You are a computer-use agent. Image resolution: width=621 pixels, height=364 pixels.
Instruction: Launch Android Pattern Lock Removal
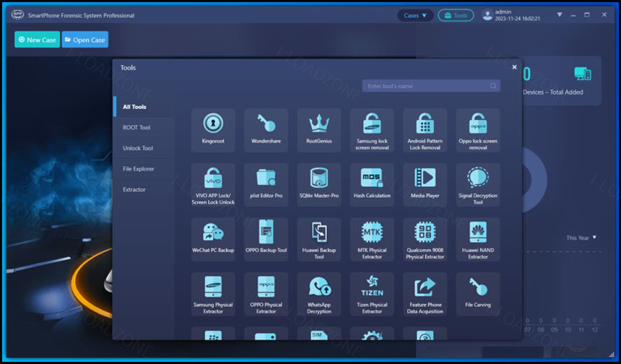(425, 130)
